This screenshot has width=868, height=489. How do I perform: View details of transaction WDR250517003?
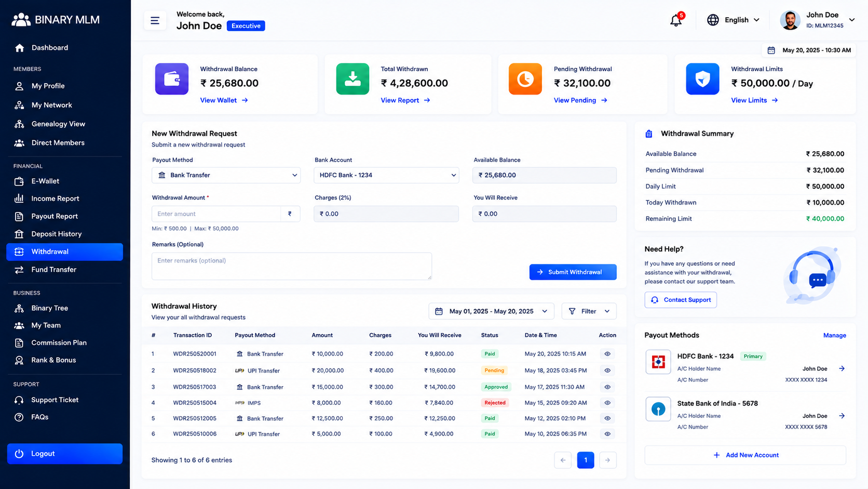coord(607,387)
